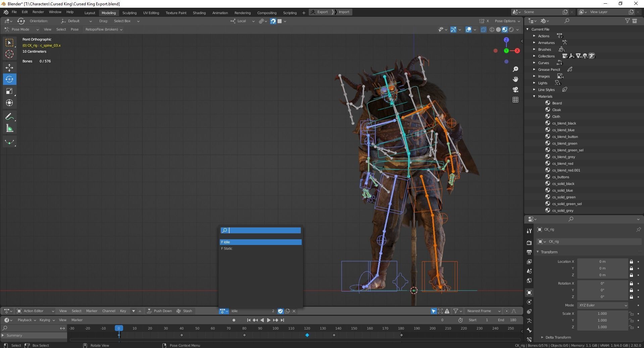The height and width of the screenshot is (348, 644).
Task: Open the filter icon in the Outliner header
Action: pos(627,21)
